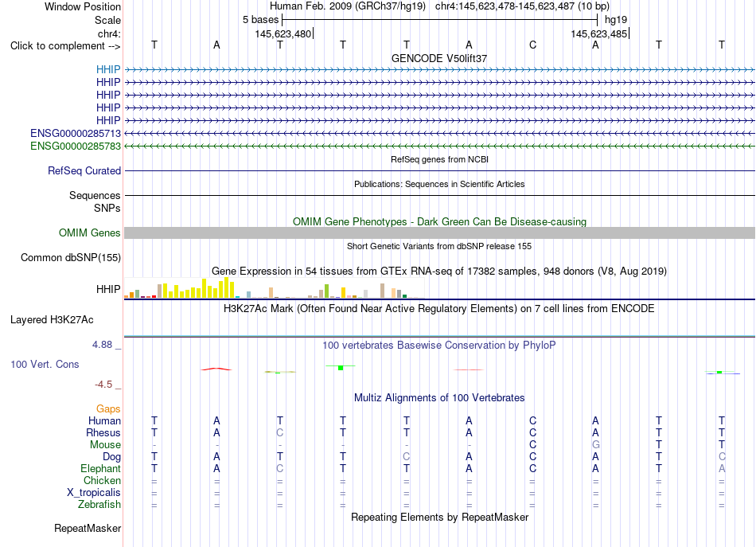
Task: Click the 'Click to complement -->' label
Action: (x=65, y=46)
